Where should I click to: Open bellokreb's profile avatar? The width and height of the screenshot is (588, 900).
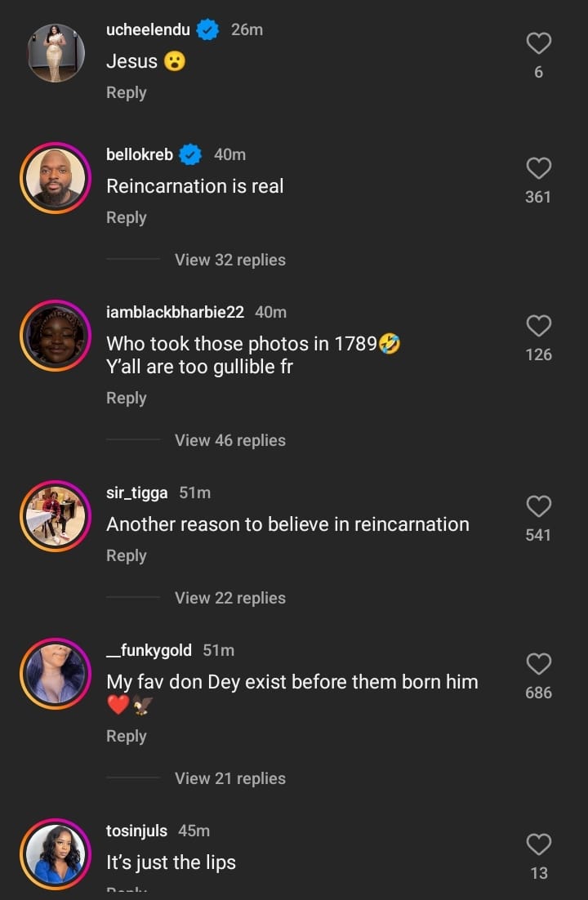[56, 178]
